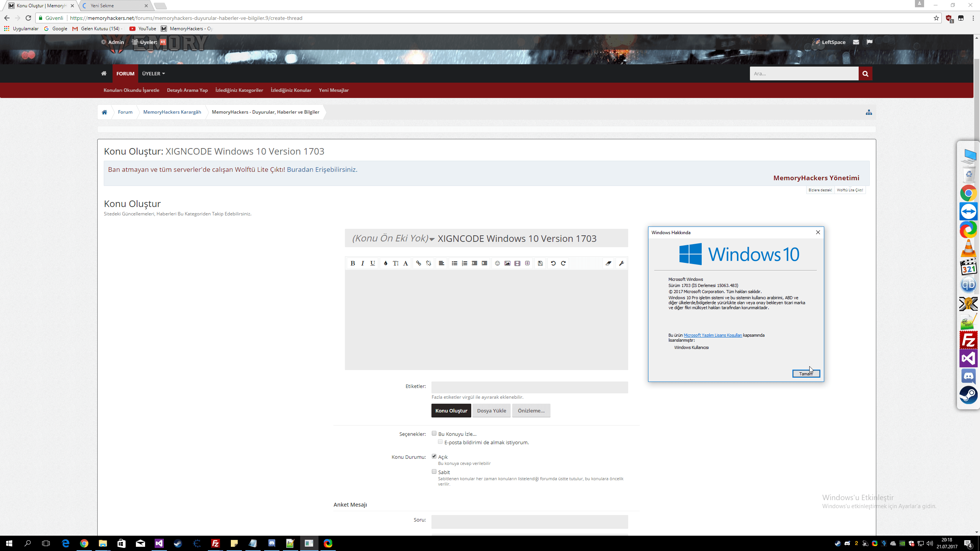Open the Chrome three-dot menu
Viewport: 980px width, 551px height.
click(x=973, y=18)
